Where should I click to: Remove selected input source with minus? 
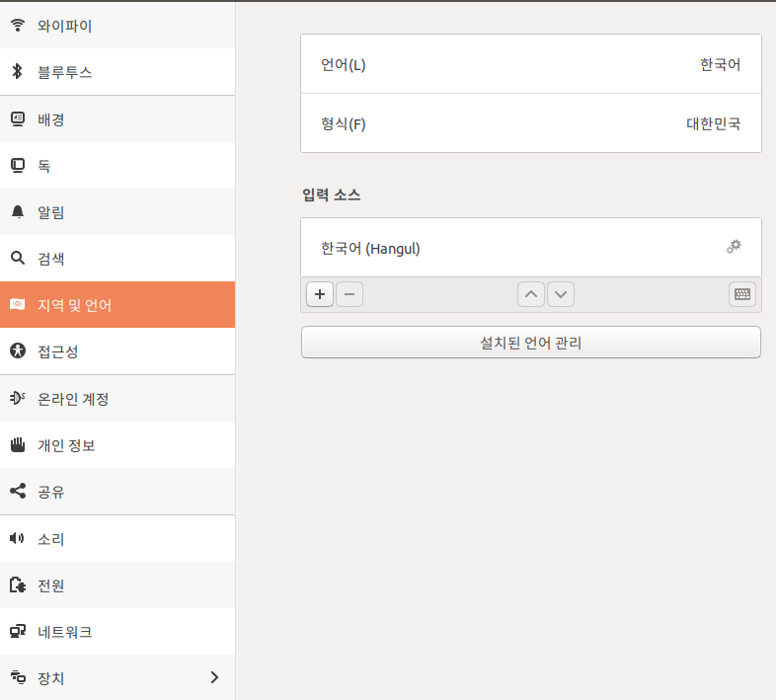[x=349, y=294]
